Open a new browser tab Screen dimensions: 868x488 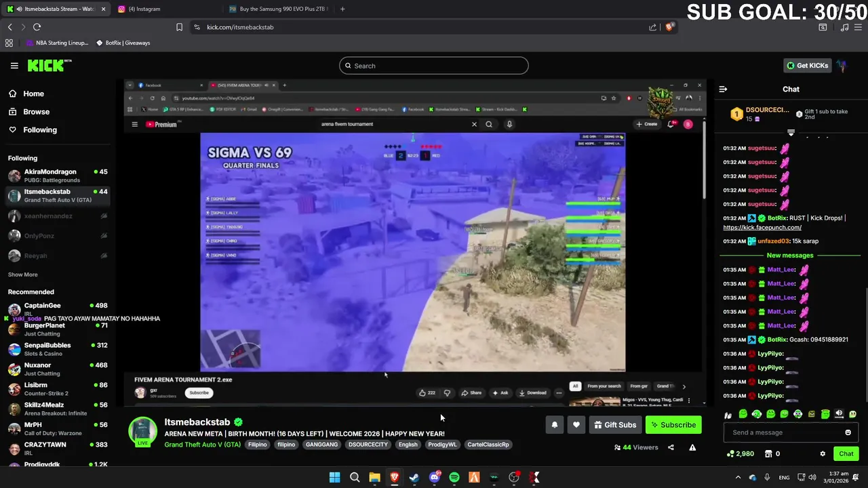342,9
